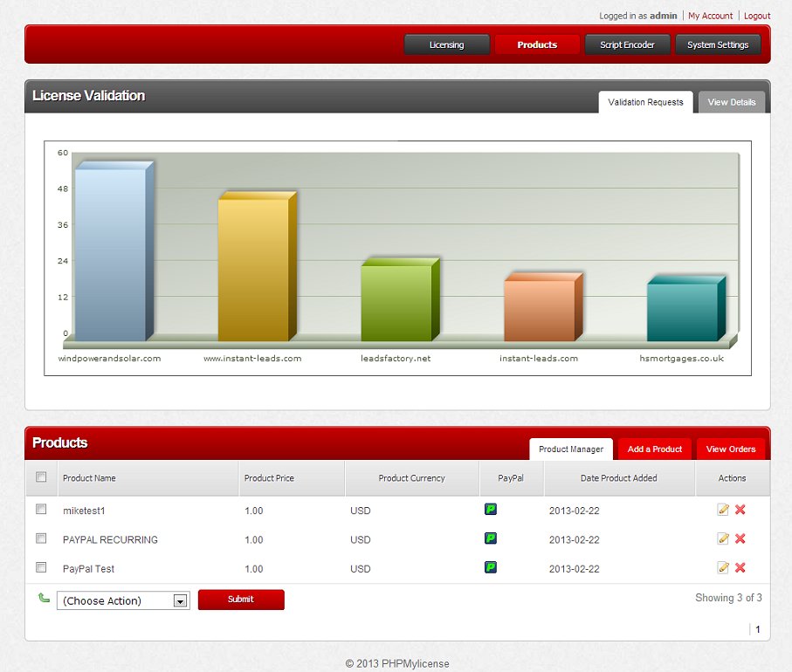Remove the PayPal Test product
The image size is (792, 672).
click(x=740, y=568)
